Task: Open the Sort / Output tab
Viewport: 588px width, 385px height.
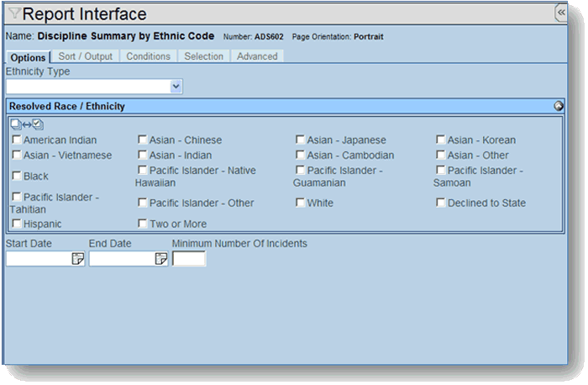Action: point(85,56)
